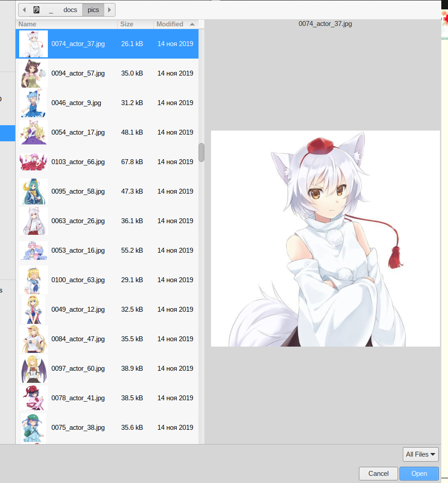
Task: Click the 55.2 kB size cell
Action: (x=132, y=250)
